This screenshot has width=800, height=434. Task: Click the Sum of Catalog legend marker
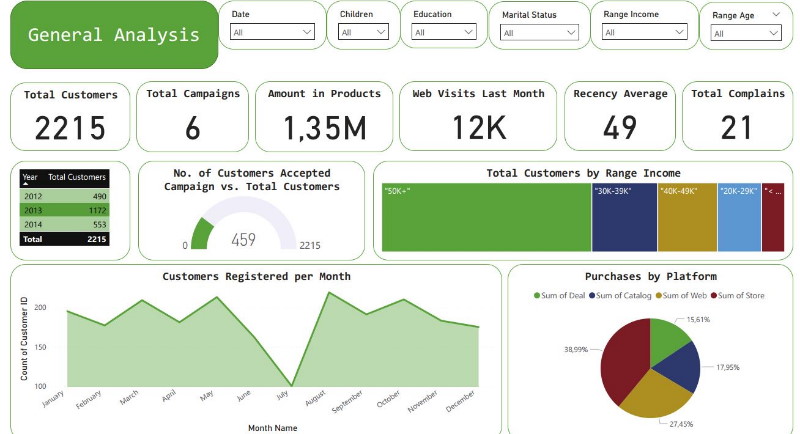tap(594, 295)
